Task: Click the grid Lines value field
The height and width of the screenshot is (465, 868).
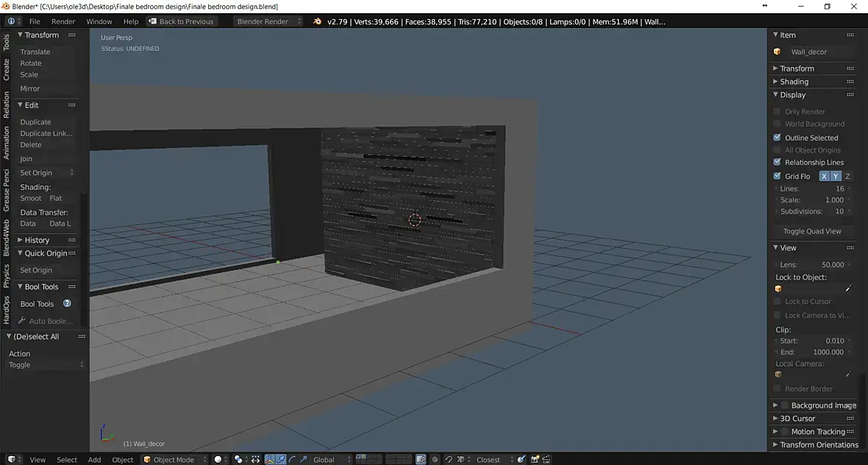Action: (813, 189)
